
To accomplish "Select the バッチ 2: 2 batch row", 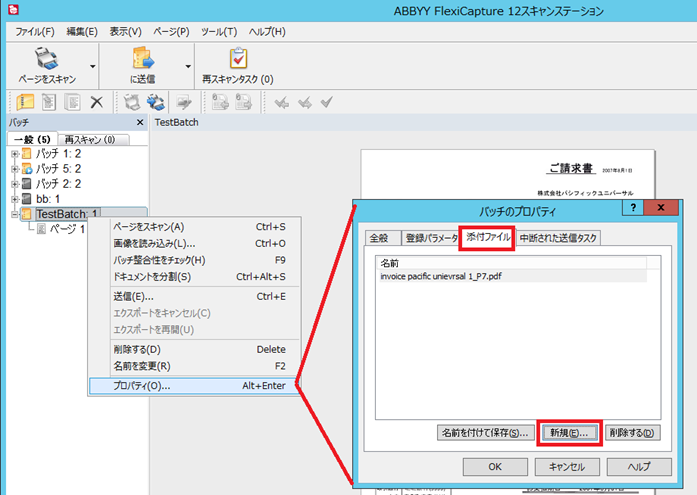I will coord(58,184).
